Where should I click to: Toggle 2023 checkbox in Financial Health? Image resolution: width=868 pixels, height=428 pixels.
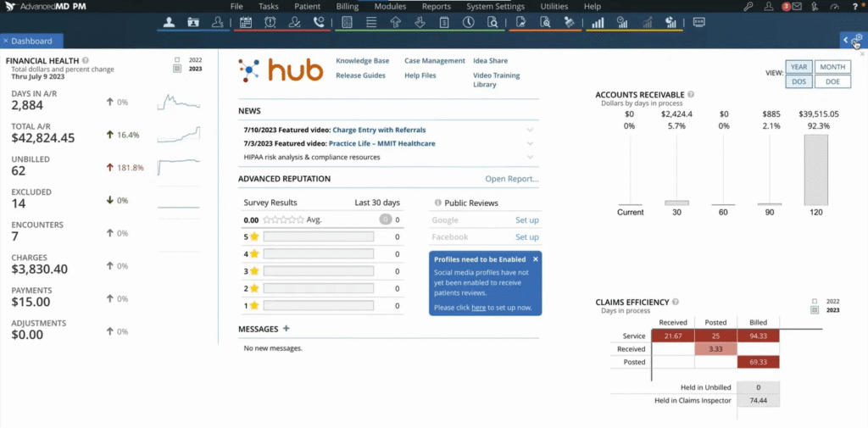[x=177, y=69]
